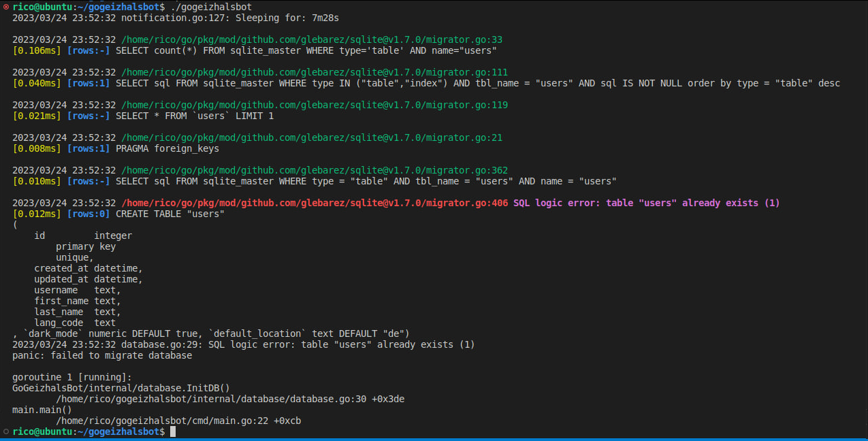The image size is (868, 441).
Task: Click the 'primary key' constraint line
Action: click(x=86, y=246)
